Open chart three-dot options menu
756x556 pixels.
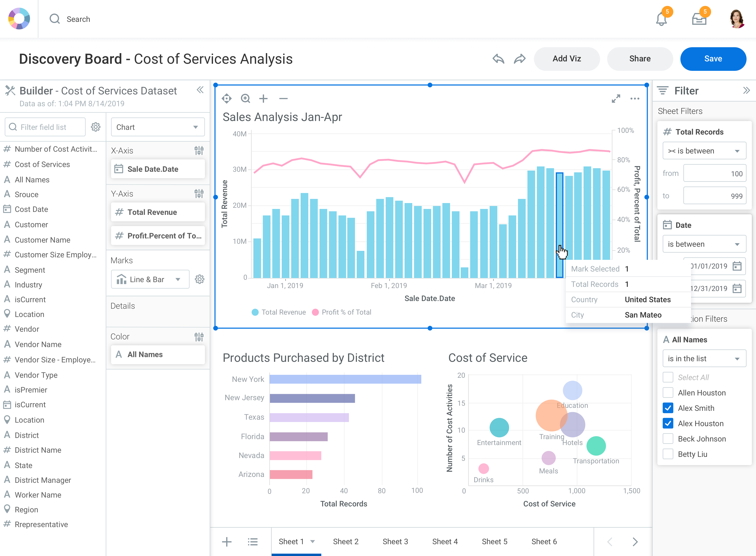[635, 99]
